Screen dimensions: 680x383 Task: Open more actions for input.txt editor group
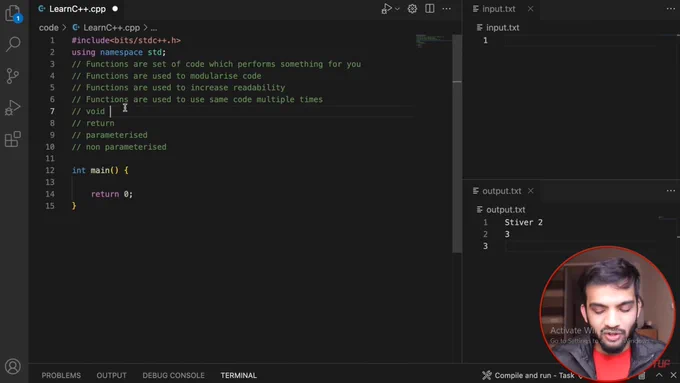tap(670, 9)
